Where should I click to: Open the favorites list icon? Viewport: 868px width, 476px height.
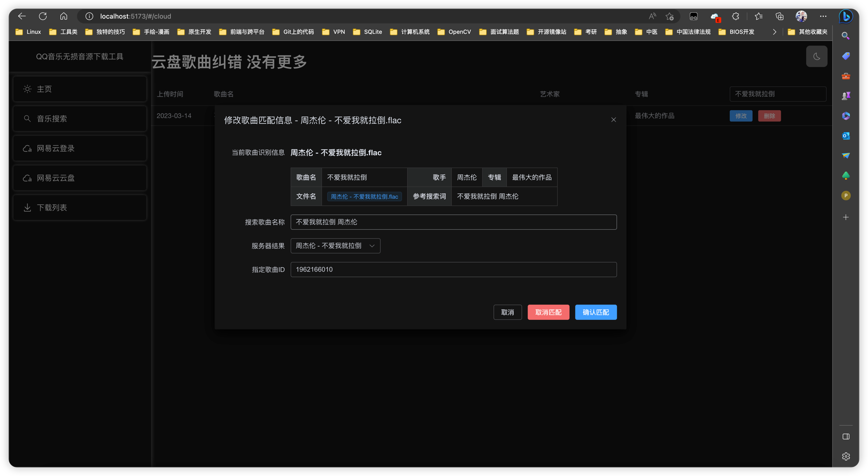coord(758,16)
